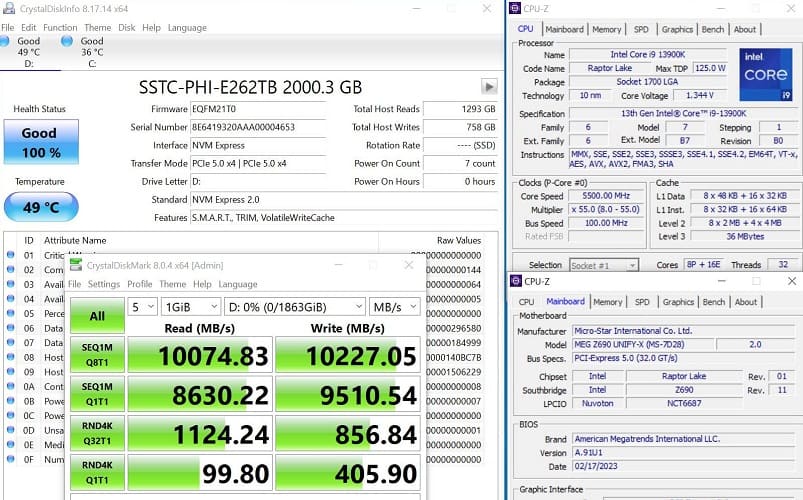Open the Profile menu in CrystalDiskMark
This screenshot has height=500, width=803.
(x=140, y=284)
